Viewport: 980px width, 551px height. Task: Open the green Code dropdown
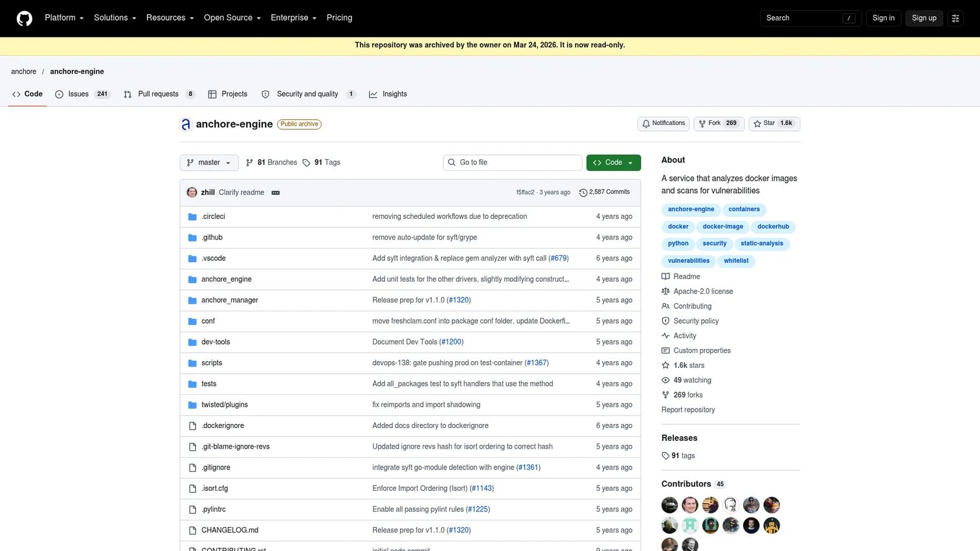[614, 163]
